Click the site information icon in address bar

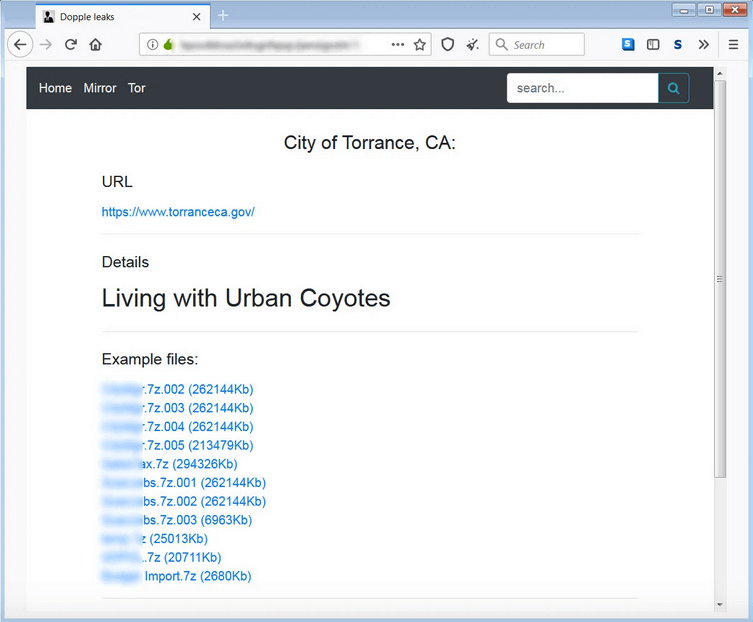(x=152, y=44)
